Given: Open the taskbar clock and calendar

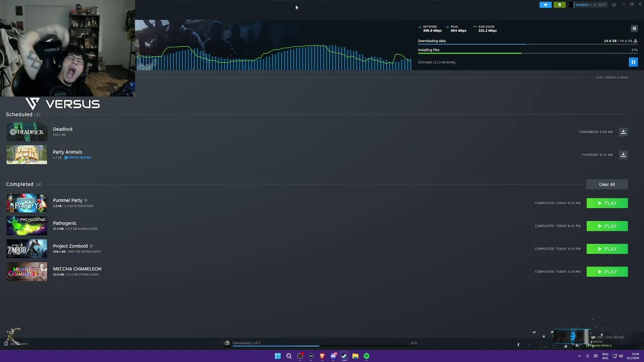Looking at the screenshot, I should pyautogui.click(x=633, y=356).
